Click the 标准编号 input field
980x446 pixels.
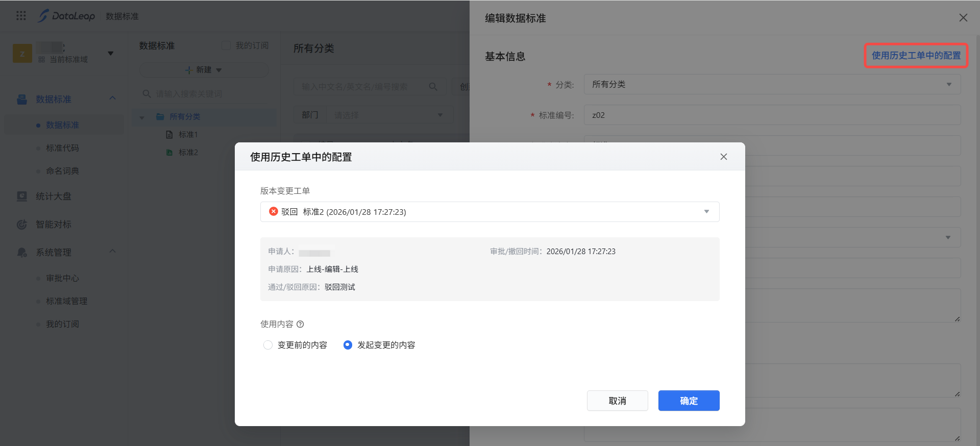click(x=772, y=115)
